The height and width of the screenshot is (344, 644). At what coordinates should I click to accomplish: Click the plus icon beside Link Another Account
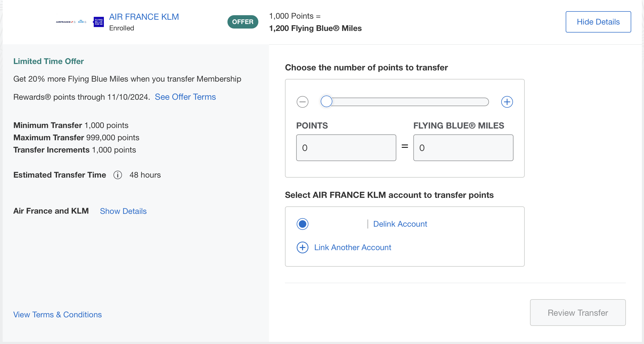pyautogui.click(x=303, y=247)
